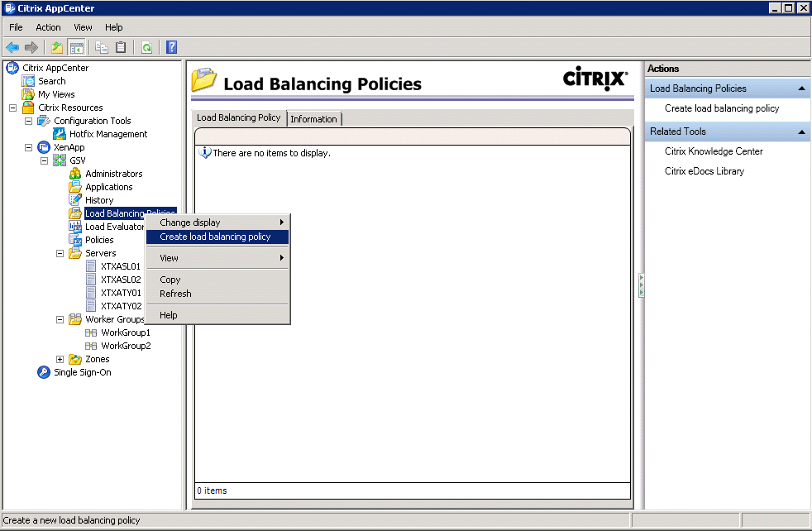The width and height of the screenshot is (812, 531).
Task: Click the Refresh toolbar icon
Action: click(x=146, y=48)
